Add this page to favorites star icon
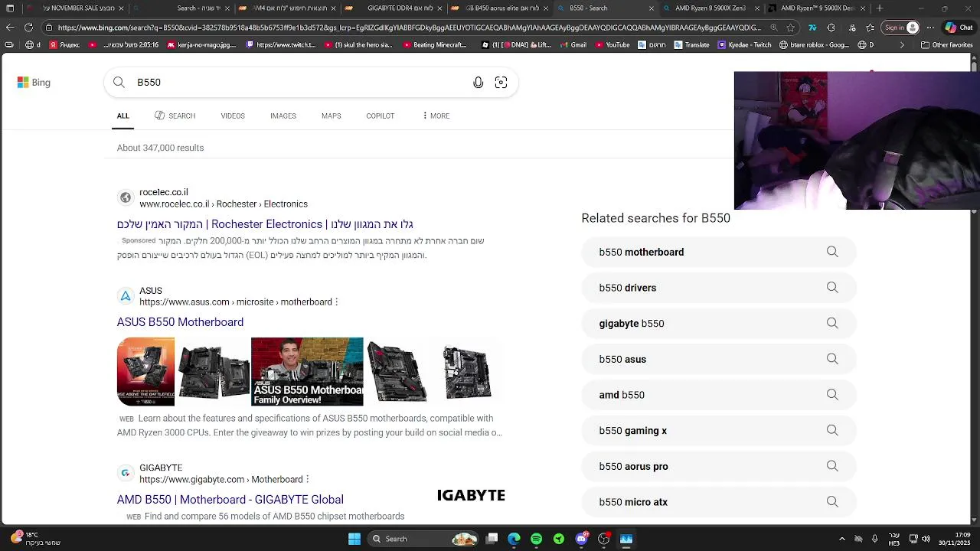 point(790,28)
